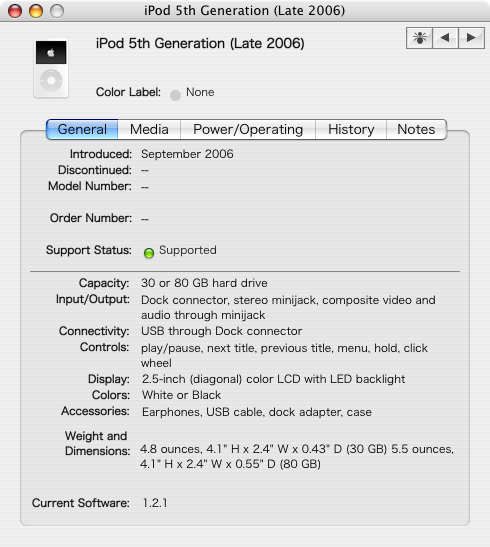Open the Power/Operating tab
The height and width of the screenshot is (547, 490).
(248, 129)
